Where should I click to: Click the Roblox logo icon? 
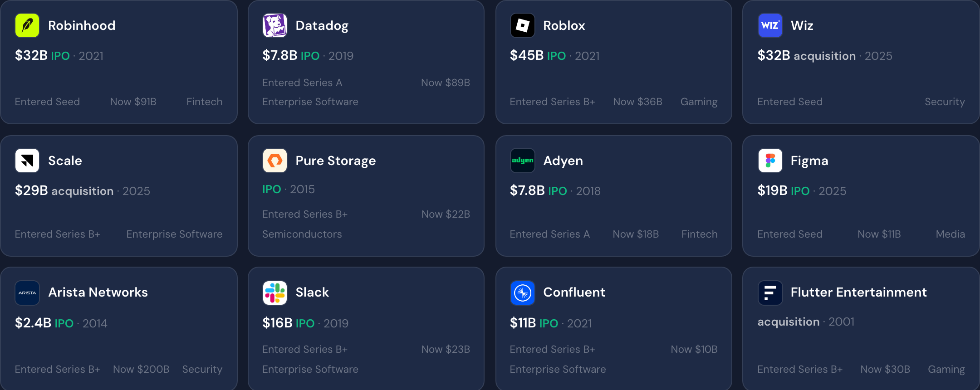point(523,25)
